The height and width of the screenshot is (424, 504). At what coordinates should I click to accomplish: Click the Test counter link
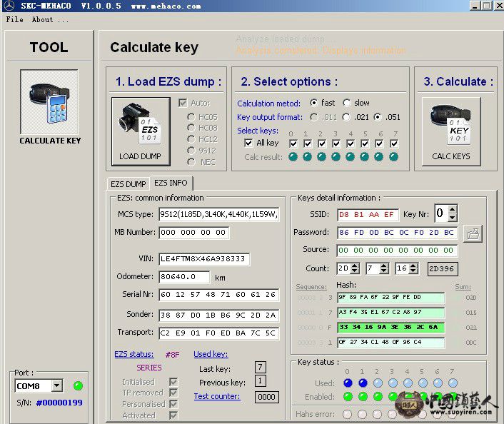(x=217, y=396)
